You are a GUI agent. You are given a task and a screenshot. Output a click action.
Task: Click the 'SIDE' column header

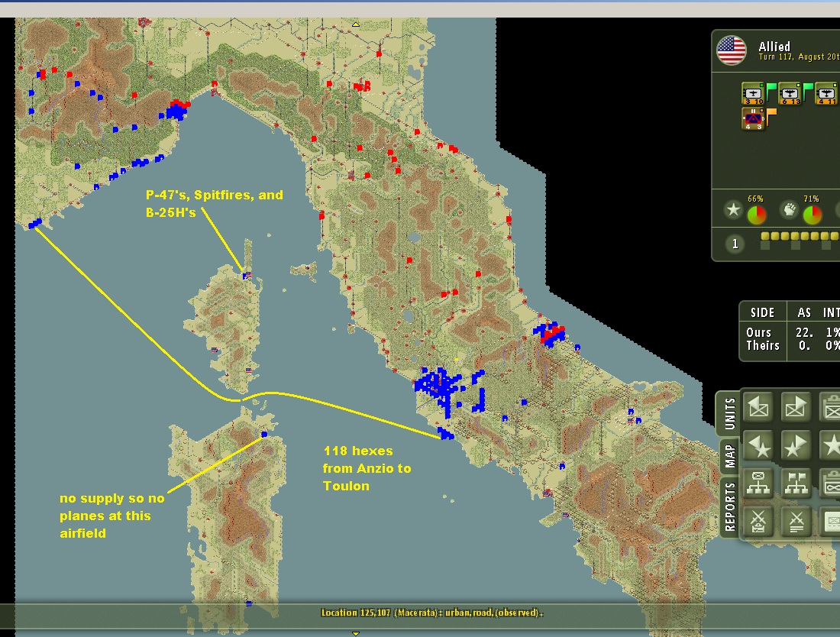pos(762,313)
